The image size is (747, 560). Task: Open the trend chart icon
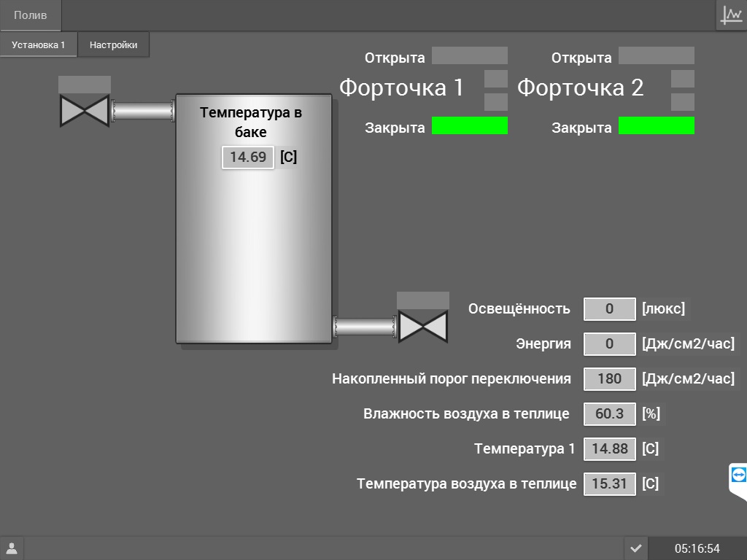tap(731, 15)
